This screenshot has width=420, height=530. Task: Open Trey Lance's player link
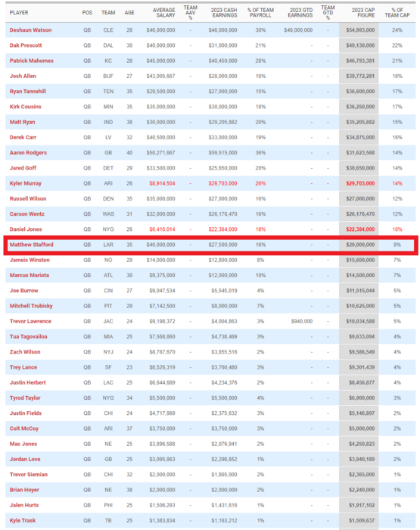tap(23, 367)
